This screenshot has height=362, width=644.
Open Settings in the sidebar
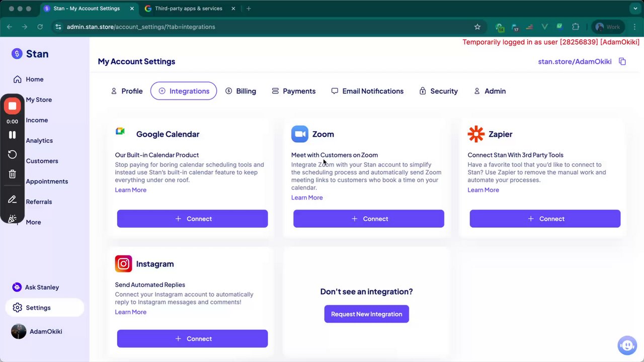(x=45, y=308)
